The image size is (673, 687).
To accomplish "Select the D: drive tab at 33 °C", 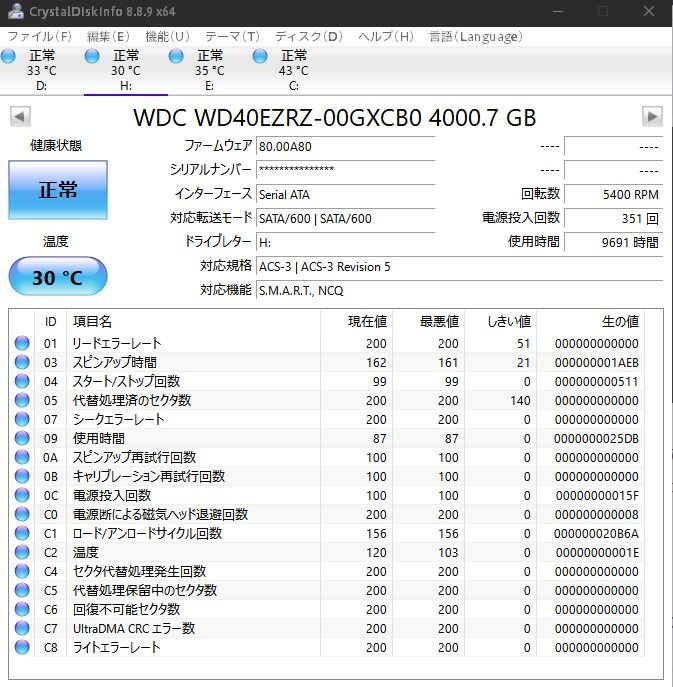I will pyautogui.click(x=42, y=70).
